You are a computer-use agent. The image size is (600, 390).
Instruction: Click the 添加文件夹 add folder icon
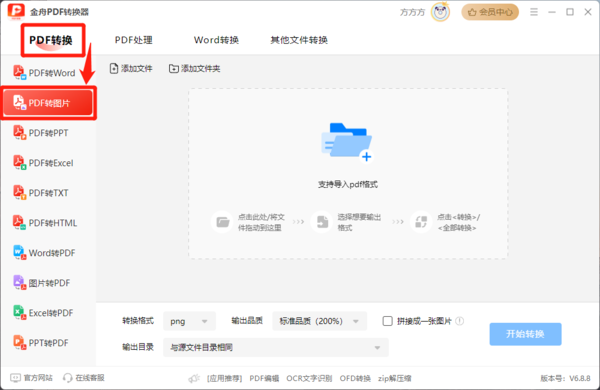174,69
